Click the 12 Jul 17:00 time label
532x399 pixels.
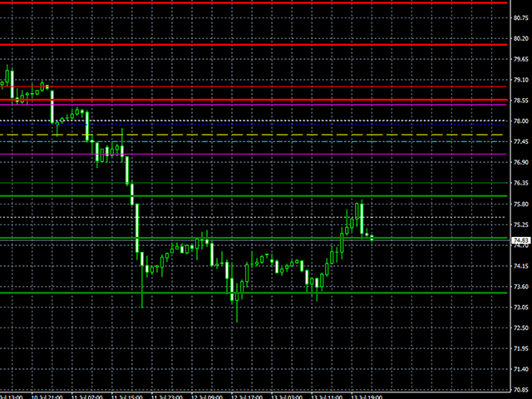click(247, 397)
